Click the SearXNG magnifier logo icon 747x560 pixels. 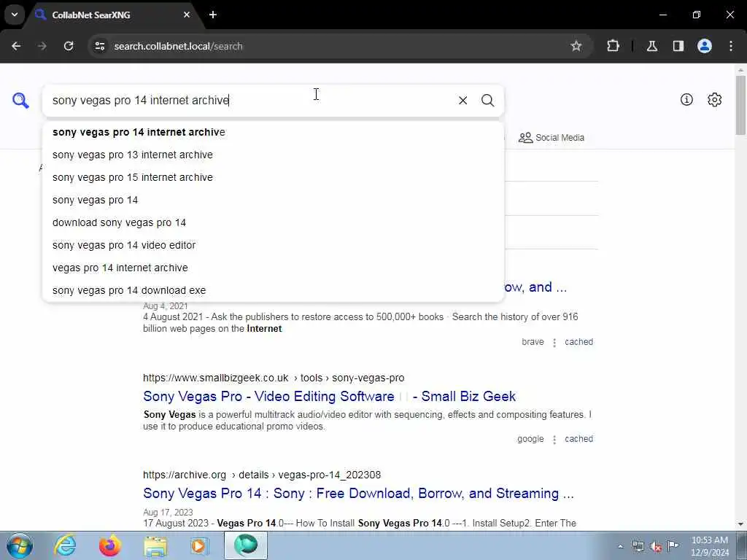(20, 101)
